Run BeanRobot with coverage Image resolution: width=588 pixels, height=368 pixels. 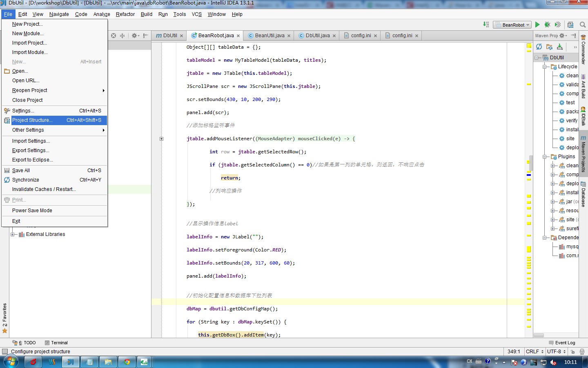[x=558, y=25]
